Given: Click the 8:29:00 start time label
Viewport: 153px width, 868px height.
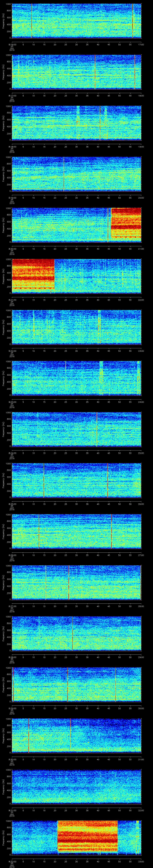Looking at the screenshot, I should [x=12, y=708].
